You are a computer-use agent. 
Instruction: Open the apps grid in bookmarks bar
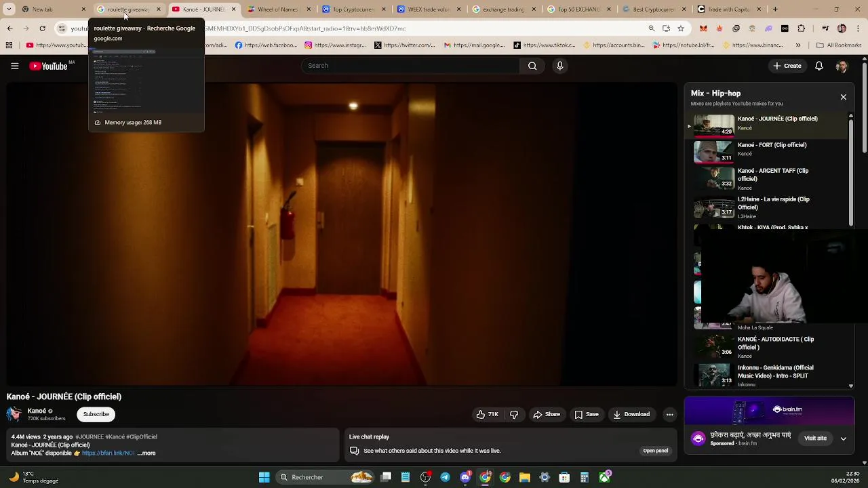(x=9, y=45)
